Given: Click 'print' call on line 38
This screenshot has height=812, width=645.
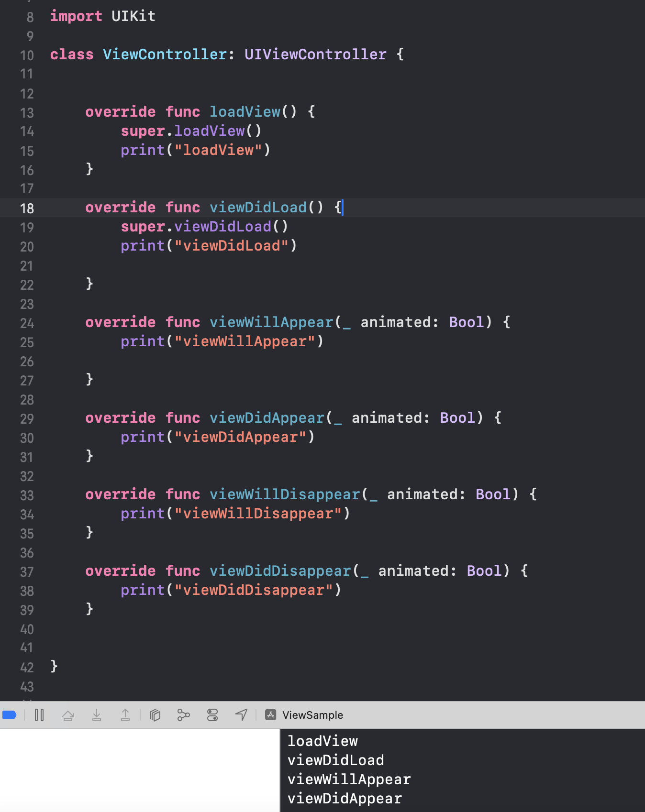Looking at the screenshot, I should [143, 590].
